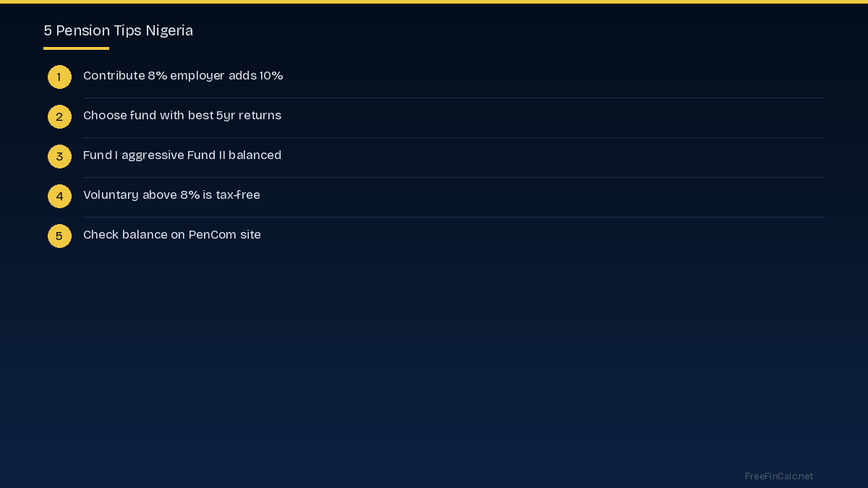Click the yellow number 5 badge
The width and height of the screenshot is (868, 488).
tap(59, 236)
